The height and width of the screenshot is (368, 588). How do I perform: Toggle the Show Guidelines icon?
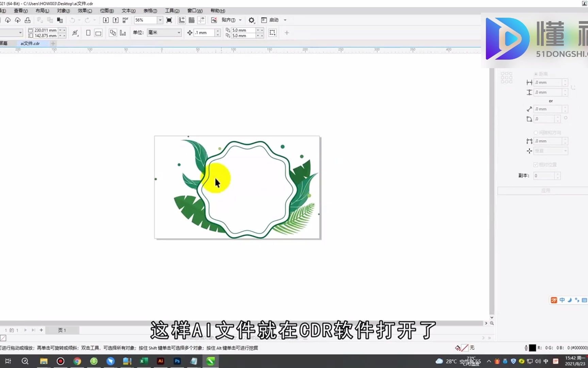click(201, 20)
